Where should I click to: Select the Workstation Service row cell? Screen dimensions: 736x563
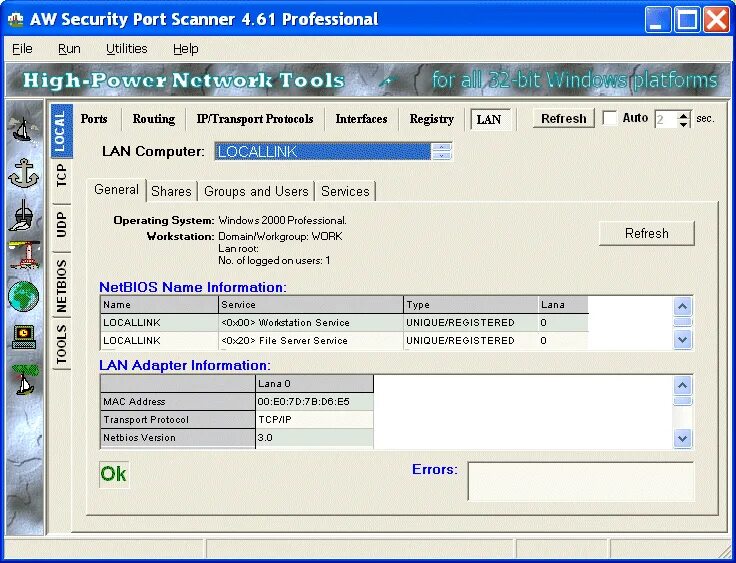(x=311, y=323)
